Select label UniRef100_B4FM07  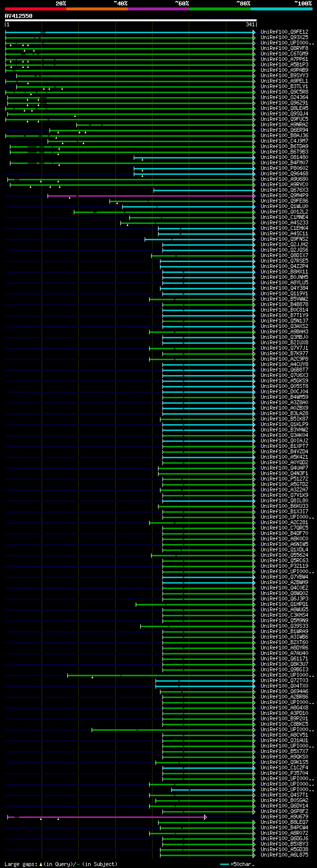coord(284,163)
